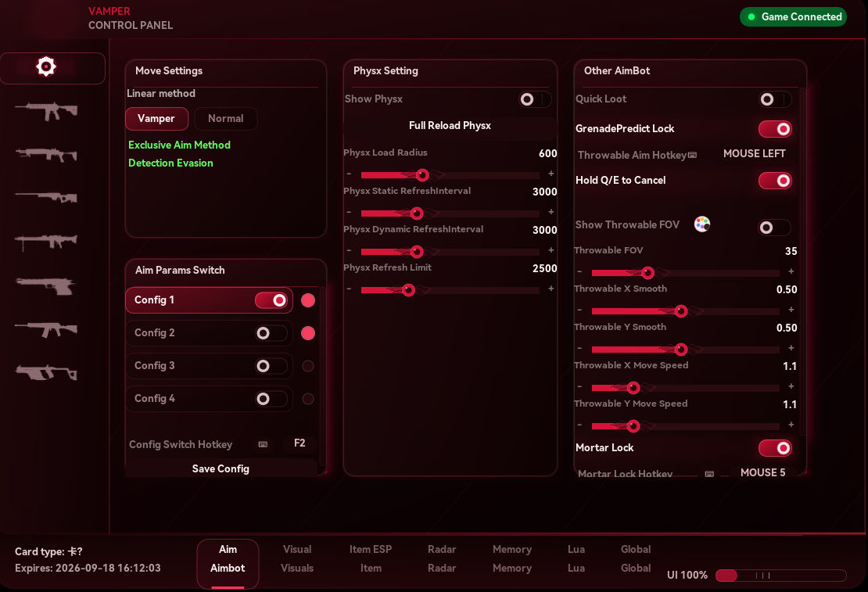Viewport: 868px width, 592px height.
Task: Open the Memory tab
Action: [512, 559]
